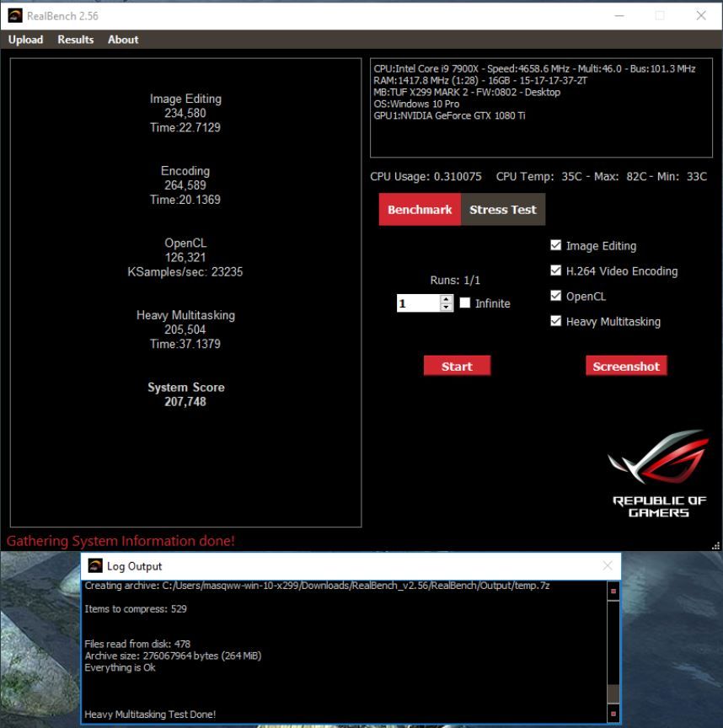Uncheck the Heavy Multitasking checkbox
The height and width of the screenshot is (728, 723).
pos(555,321)
